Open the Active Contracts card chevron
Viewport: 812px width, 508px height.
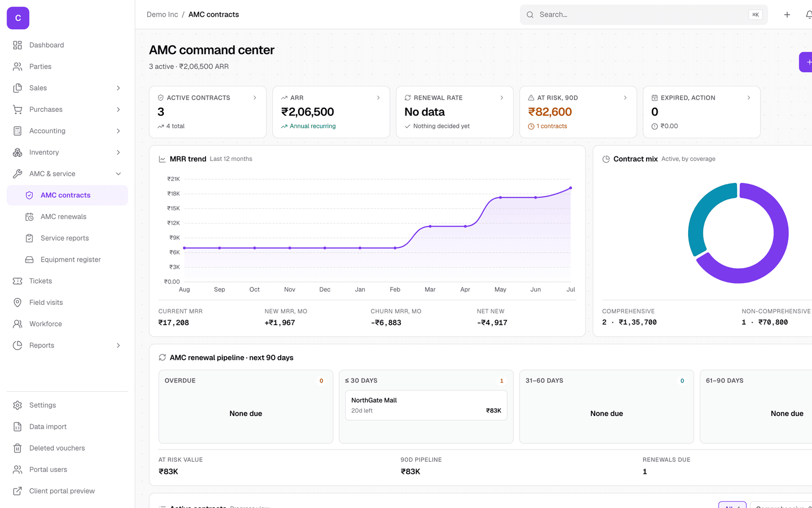pyautogui.click(x=255, y=98)
